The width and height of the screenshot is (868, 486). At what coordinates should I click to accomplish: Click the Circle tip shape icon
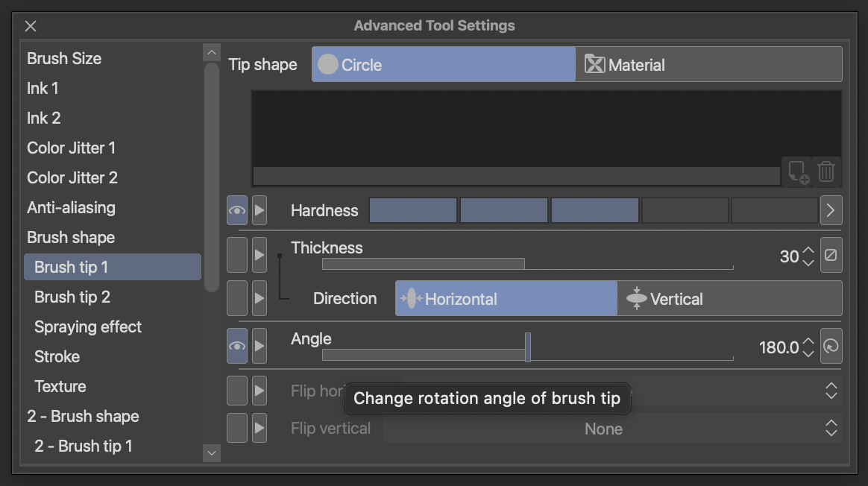click(327, 64)
